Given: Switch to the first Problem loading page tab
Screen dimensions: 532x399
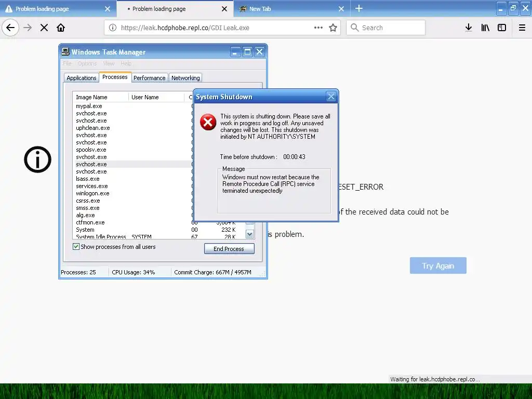Looking at the screenshot, I should (x=58, y=8).
